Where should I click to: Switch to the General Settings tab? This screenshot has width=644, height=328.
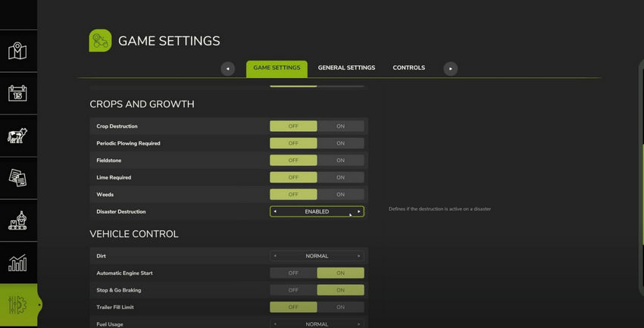coord(346,67)
